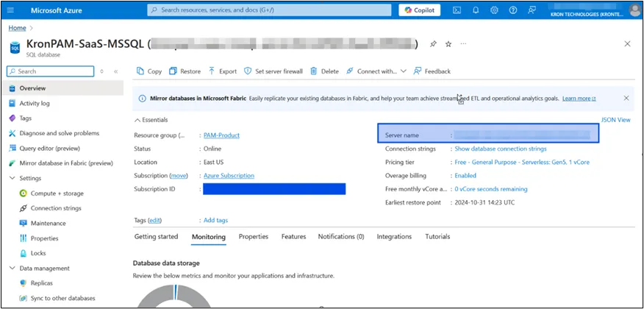Click the move subscription link
Viewport: 644px width, 309px height.
[x=179, y=175]
